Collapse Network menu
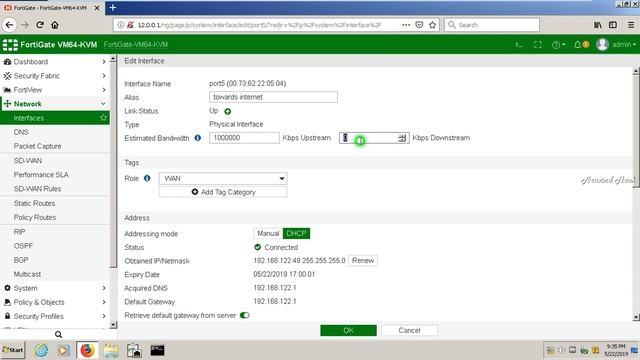The height and width of the screenshot is (360, 640). (x=55, y=104)
